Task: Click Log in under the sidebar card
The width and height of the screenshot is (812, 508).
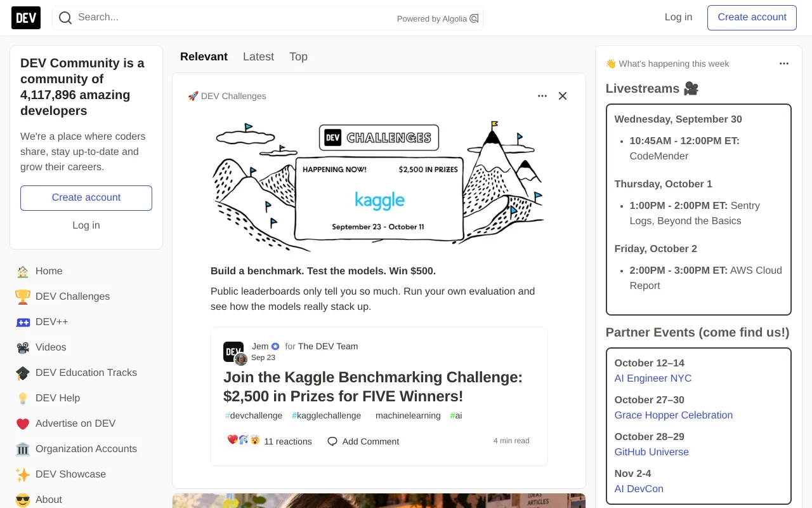Action: point(86,225)
